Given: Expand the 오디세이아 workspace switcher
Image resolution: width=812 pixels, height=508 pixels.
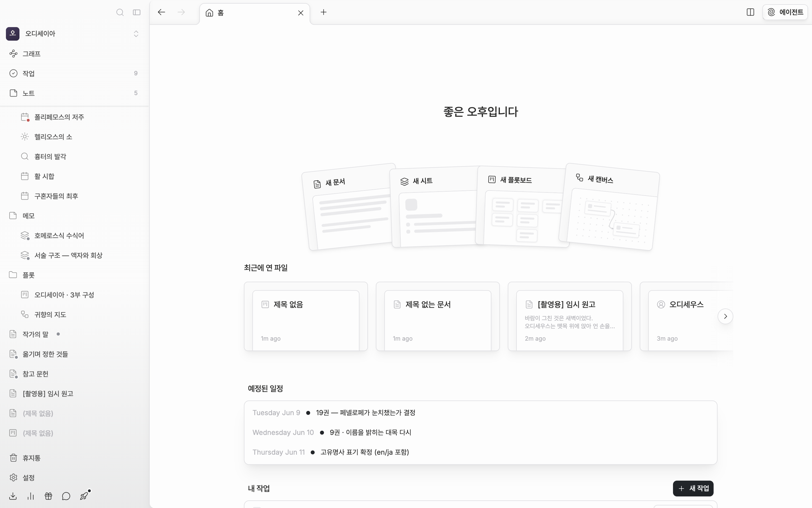Looking at the screenshot, I should click(136, 34).
